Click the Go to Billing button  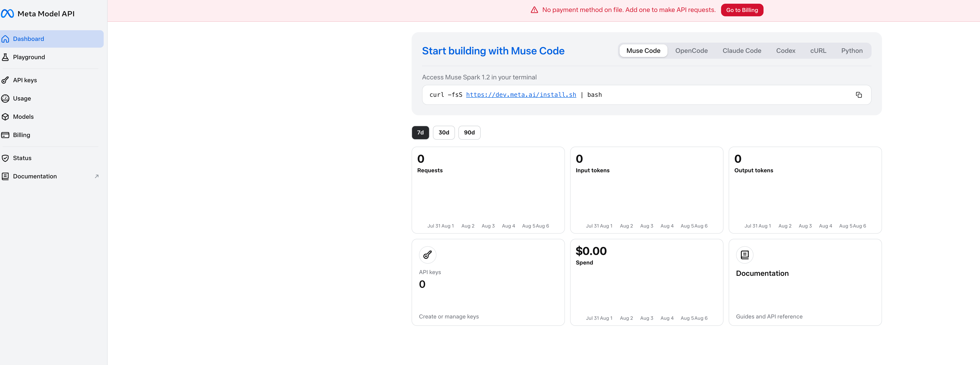click(742, 10)
